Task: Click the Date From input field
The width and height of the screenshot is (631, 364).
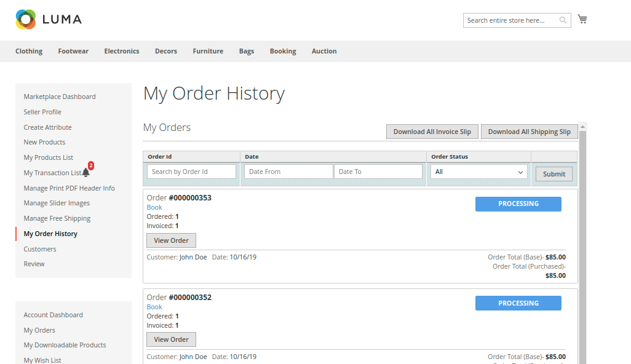Action: point(288,171)
